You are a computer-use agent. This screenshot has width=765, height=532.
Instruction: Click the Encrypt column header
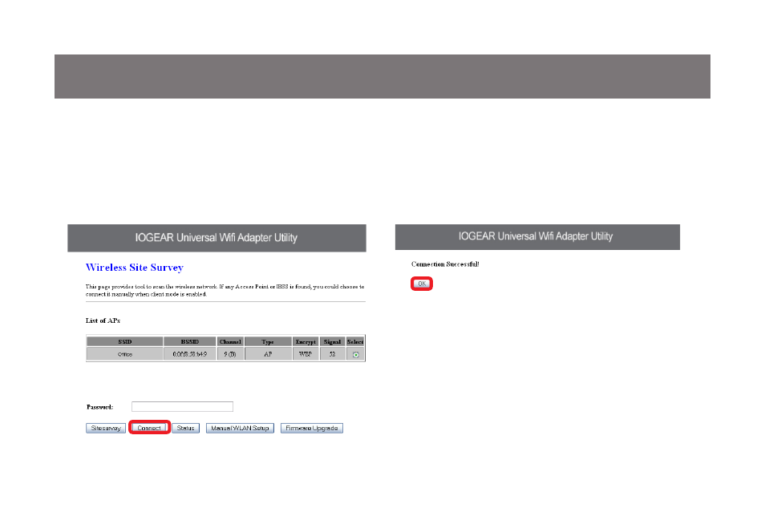coord(306,341)
